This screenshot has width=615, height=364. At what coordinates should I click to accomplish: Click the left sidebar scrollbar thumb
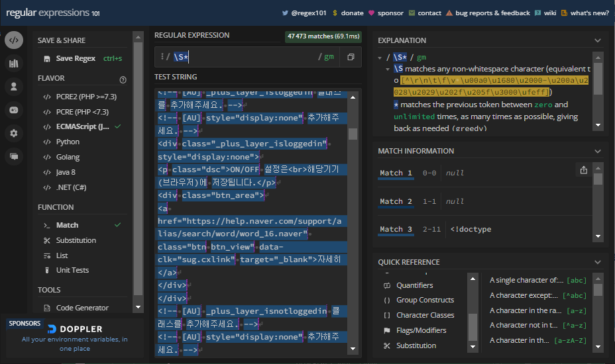click(x=138, y=169)
